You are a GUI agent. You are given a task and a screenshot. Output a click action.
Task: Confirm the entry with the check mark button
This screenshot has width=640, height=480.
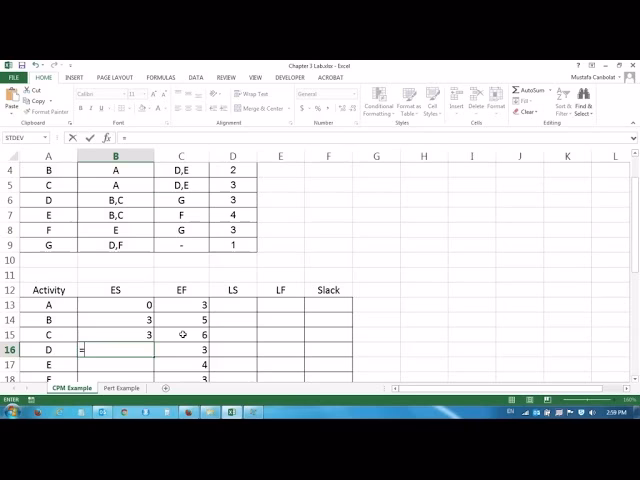90,138
